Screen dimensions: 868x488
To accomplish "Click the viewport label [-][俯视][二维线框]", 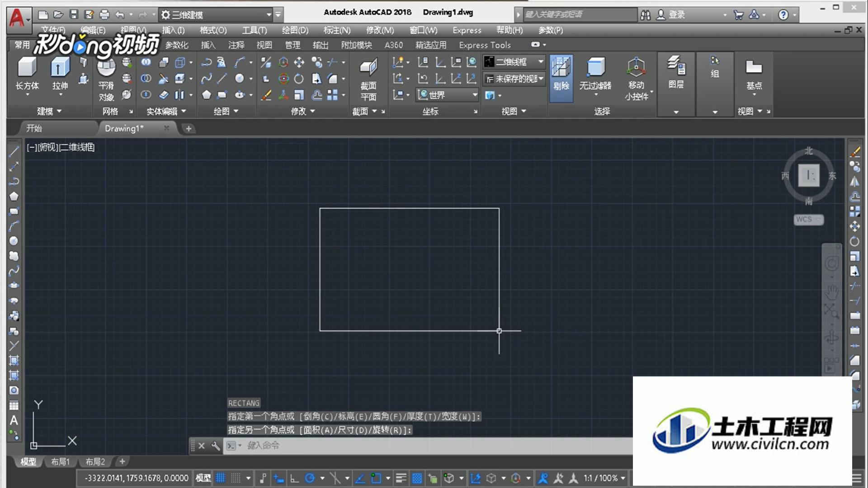I will coord(61,147).
